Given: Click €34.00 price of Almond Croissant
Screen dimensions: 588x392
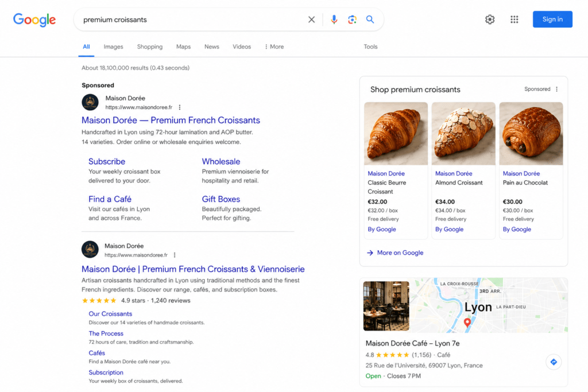Looking at the screenshot, I should [445, 201].
